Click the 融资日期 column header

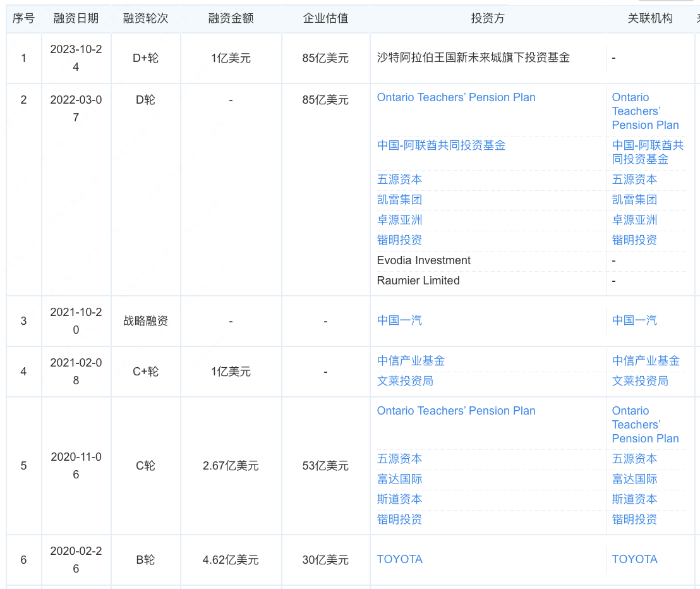[x=76, y=18]
